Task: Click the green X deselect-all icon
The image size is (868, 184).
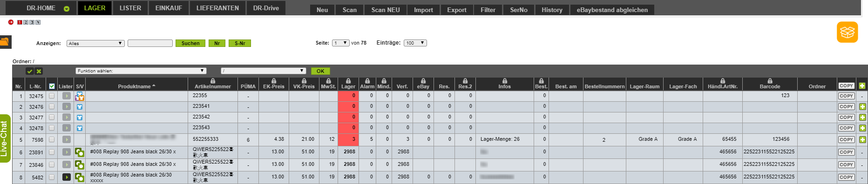Action: (x=39, y=71)
